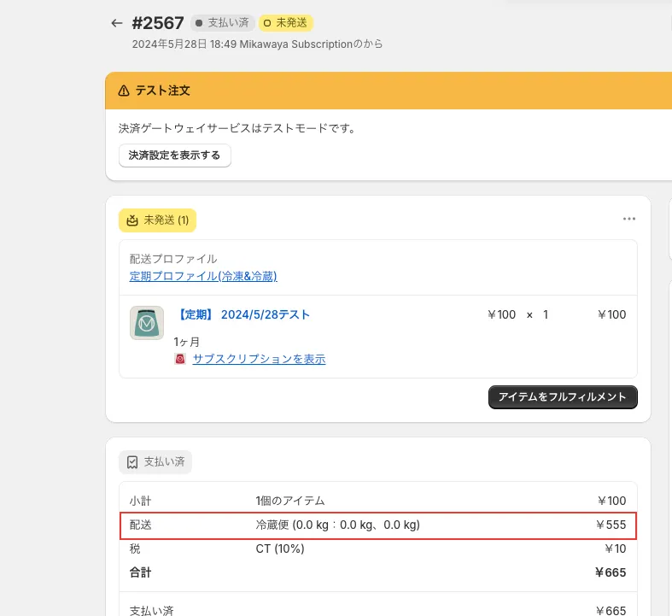Screen dimensions: 672x616
Task: Click the red subscription app icon
Action: point(180,360)
